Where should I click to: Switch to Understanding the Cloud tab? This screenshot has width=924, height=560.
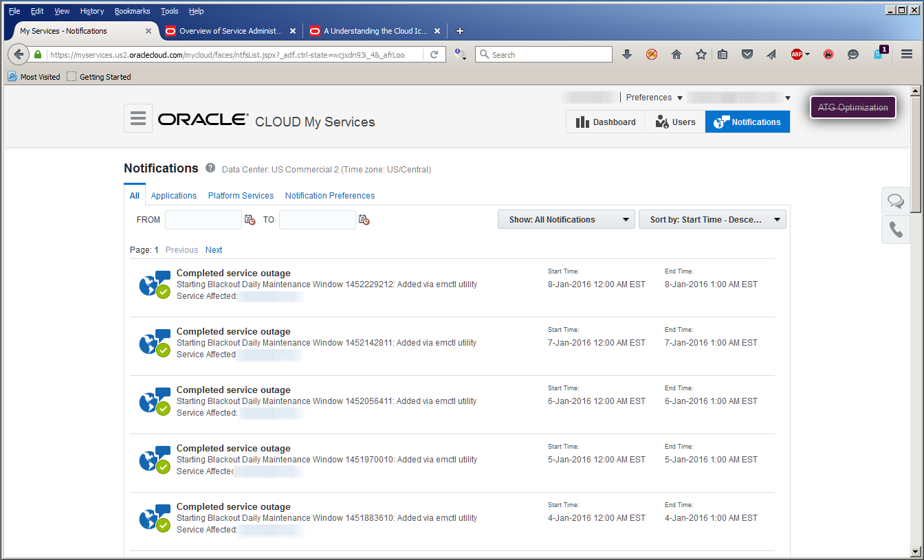click(375, 31)
